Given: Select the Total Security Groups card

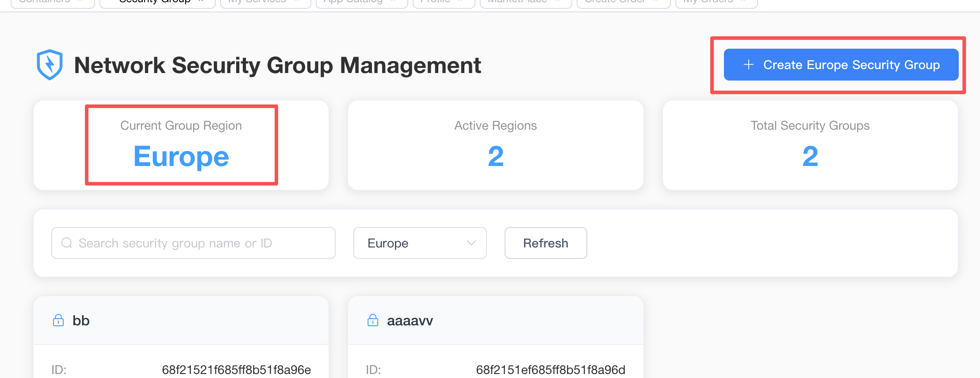Looking at the screenshot, I should (x=810, y=145).
